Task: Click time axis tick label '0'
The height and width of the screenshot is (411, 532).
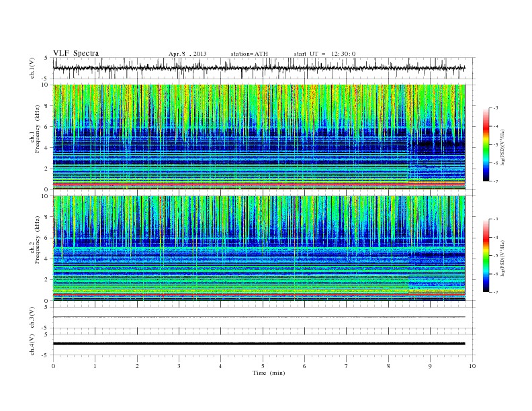Action: point(53,366)
